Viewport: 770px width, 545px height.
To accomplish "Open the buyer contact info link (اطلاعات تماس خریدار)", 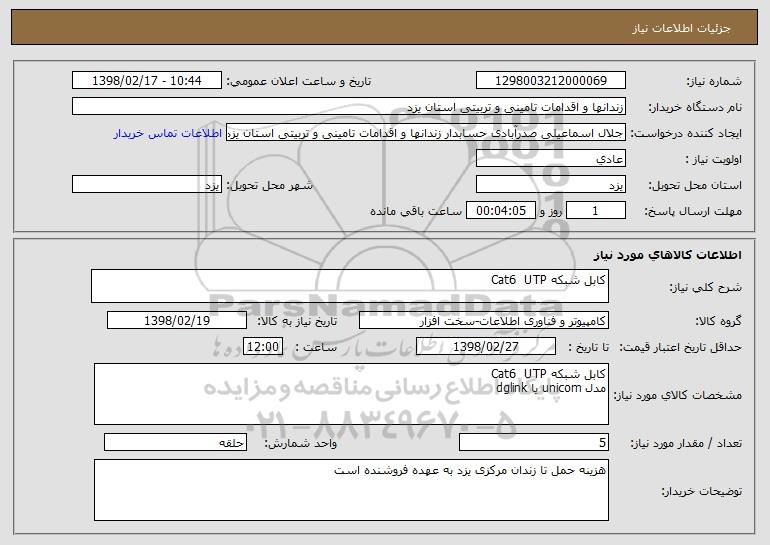I will [x=168, y=134].
